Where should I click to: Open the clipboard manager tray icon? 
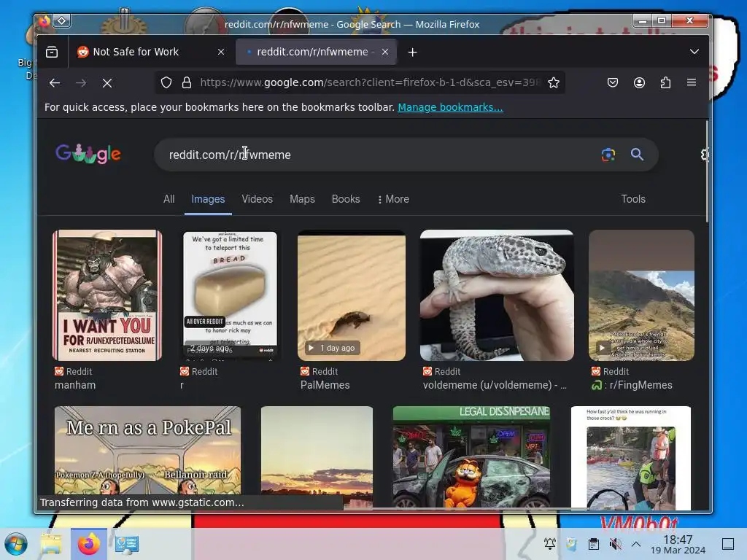tap(594, 543)
